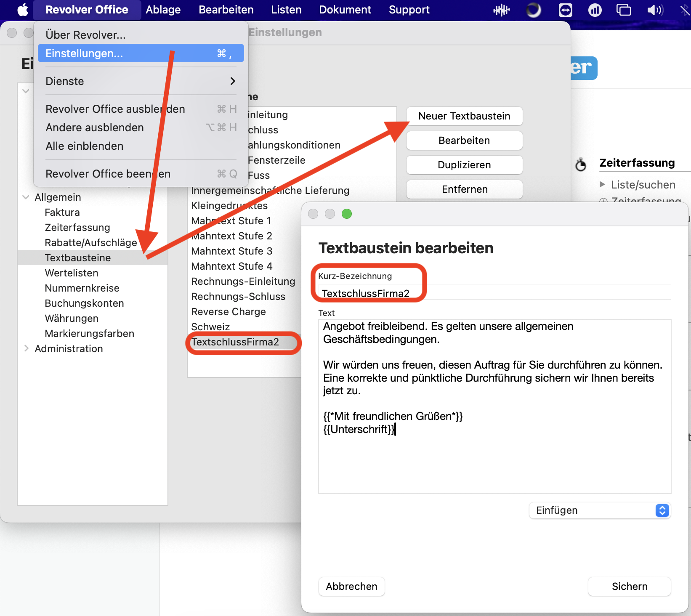Open the TeamViewer menu bar icon
This screenshot has width=691, height=616.
[565, 10]
